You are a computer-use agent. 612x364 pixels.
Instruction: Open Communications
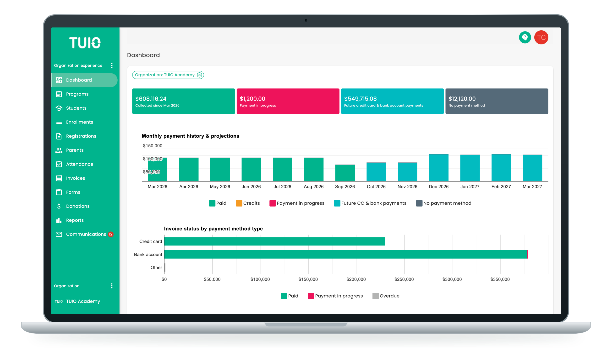pos(84,234)
